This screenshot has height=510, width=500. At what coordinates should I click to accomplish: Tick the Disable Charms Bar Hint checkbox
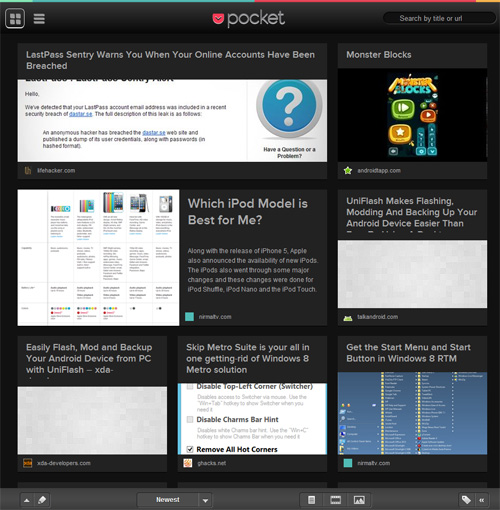[190, 419]
